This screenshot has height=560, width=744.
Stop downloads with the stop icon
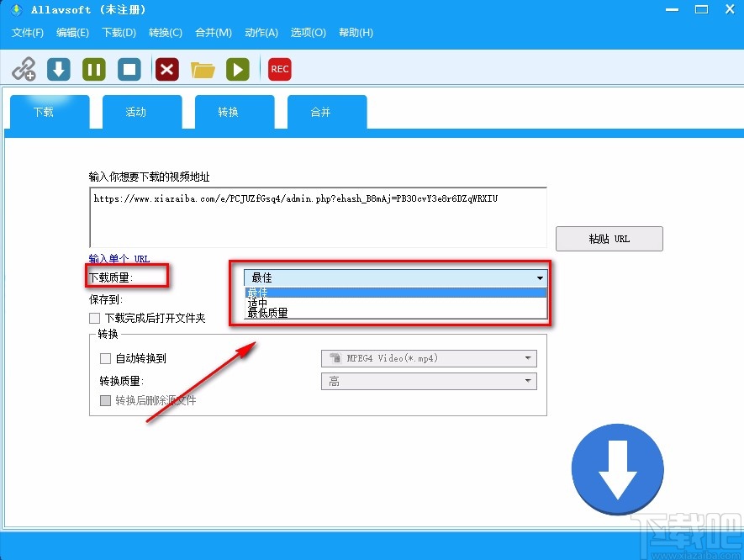coord(128,68)
